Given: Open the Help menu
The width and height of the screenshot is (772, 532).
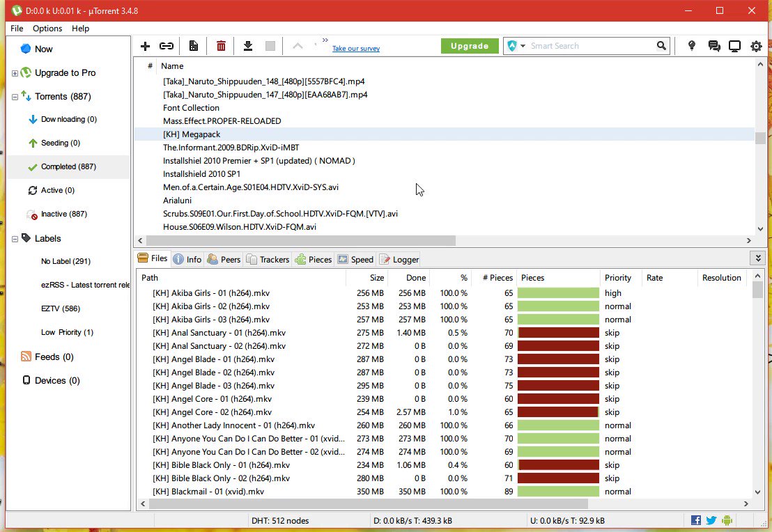Looking at the screenshot, I should [x=80, y=29].
